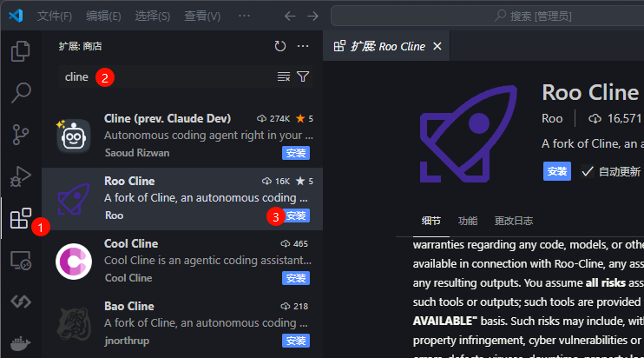Click 'Cool Cline is an agentic coding assistant' text
Viewport: 644px width, 358px height.
[207, 261]
